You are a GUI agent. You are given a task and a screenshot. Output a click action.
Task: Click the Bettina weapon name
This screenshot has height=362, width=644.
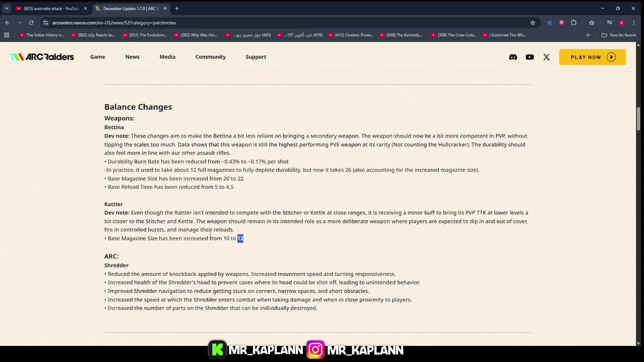[114, 127]
